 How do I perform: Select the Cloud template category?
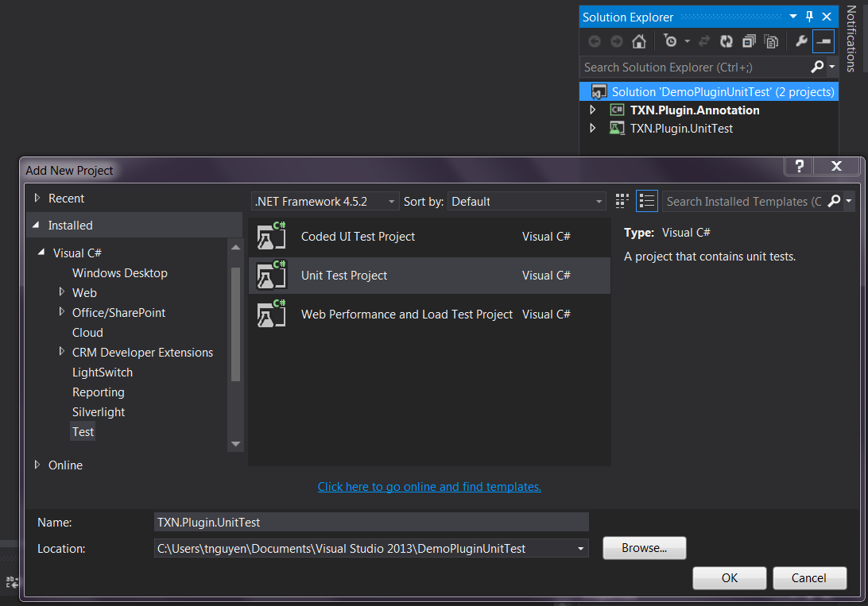point(87,333)
